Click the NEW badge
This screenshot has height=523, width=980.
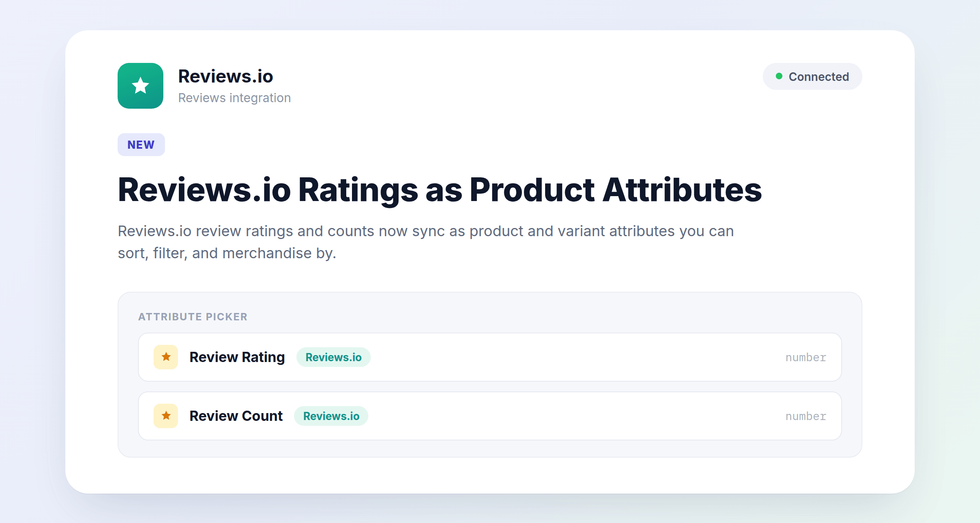click(141, 145)
